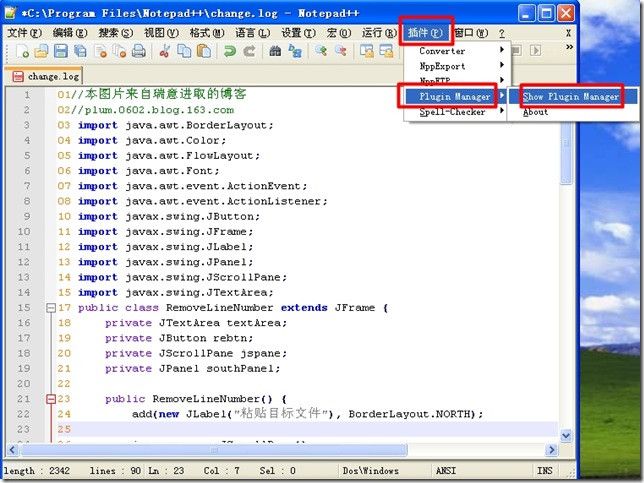Click the INS status bar indicator
This screenshot has width=644, height=483.
pos(545,470)
